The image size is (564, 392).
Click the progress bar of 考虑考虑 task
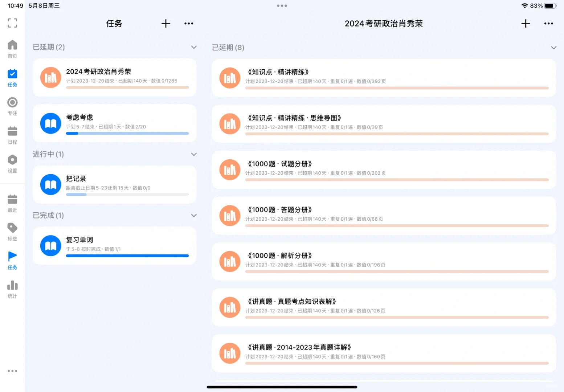[x=127, y=134]
